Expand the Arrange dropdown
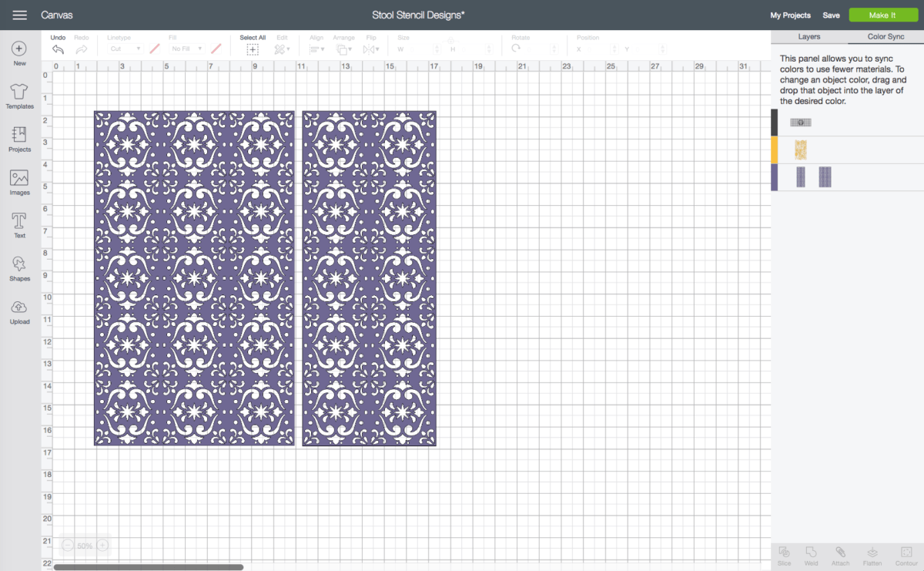 (343, 49)
